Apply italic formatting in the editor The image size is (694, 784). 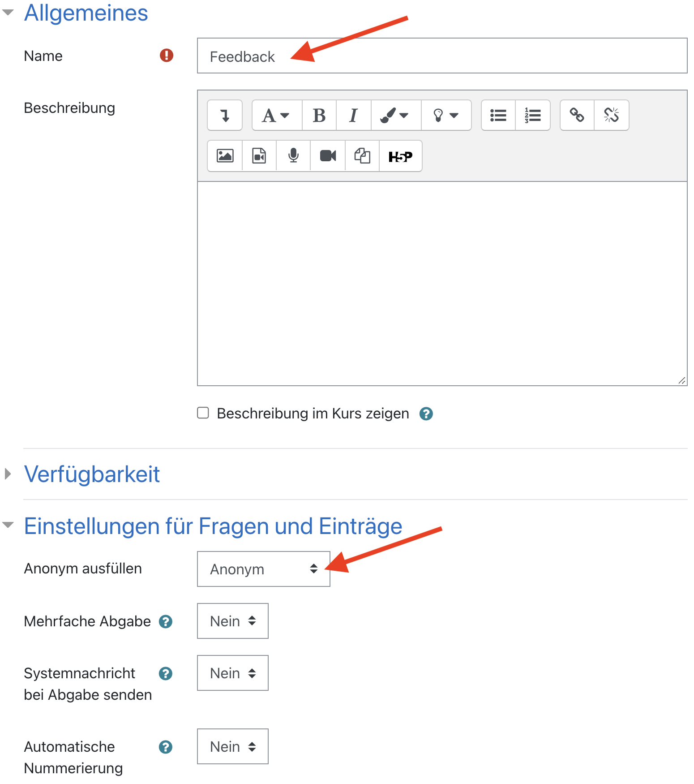pyautogui.click(x=353, y=116)
